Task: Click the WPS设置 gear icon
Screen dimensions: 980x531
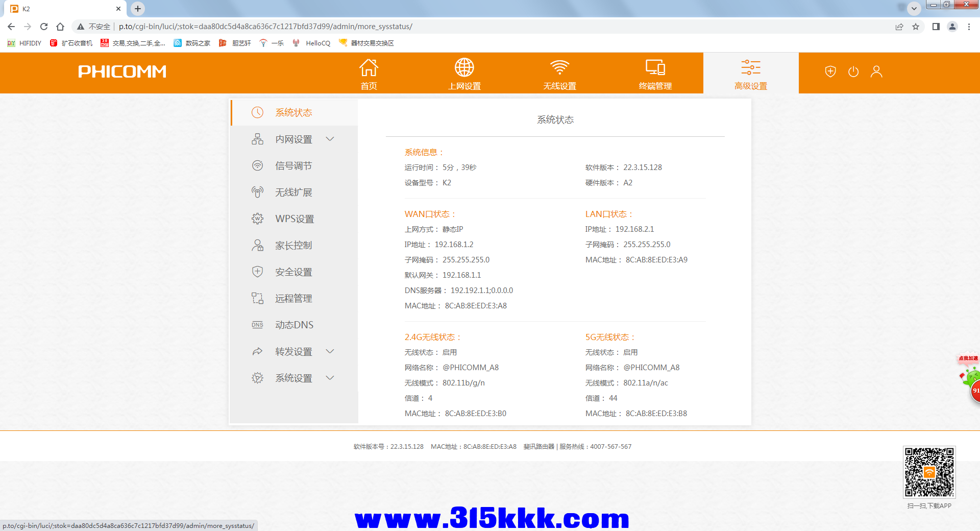Action: 258,219
